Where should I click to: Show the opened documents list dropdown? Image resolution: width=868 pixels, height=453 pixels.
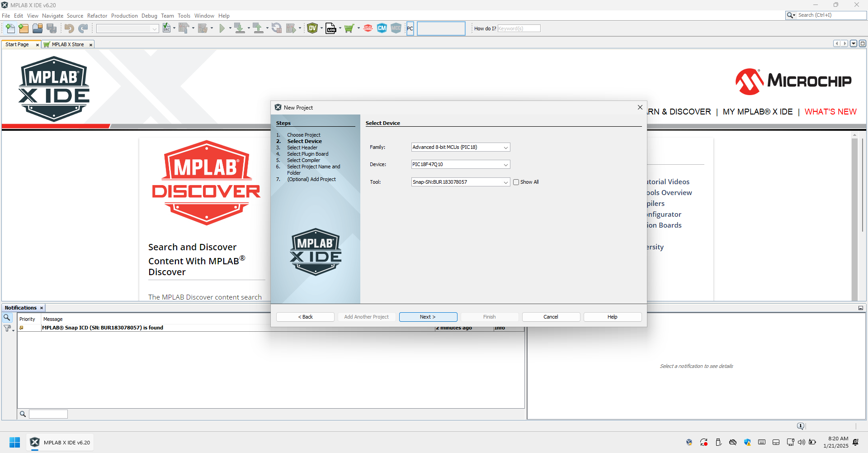point(854,43)
